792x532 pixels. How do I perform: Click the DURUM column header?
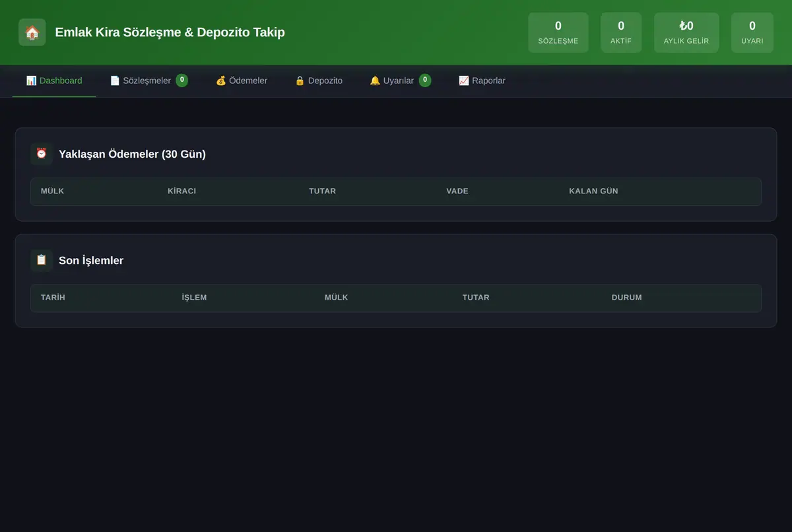click(x=627, y=298)
